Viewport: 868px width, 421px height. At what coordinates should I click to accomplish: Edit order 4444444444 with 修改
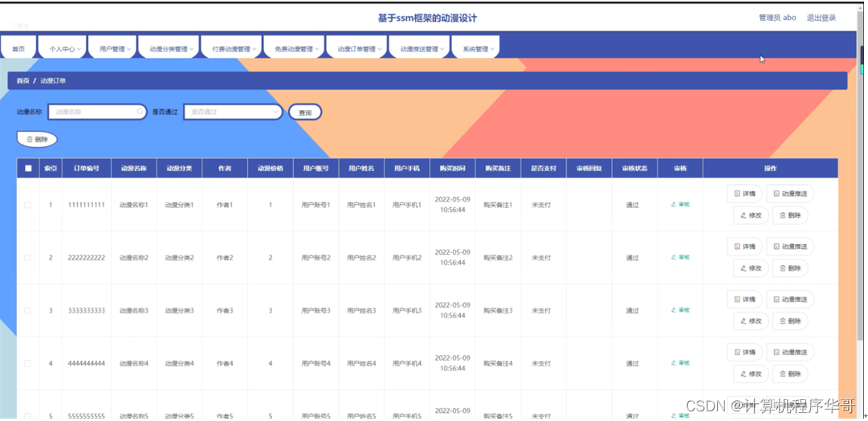click(751, 374)
